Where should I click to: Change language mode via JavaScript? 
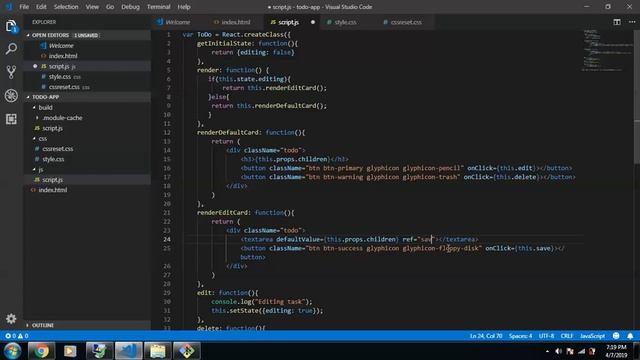click(592, 336)
